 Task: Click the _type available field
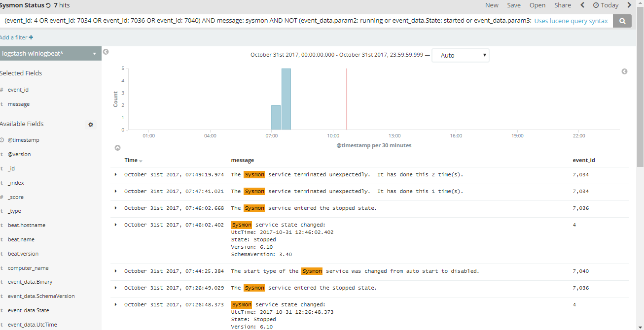point(14,211)
